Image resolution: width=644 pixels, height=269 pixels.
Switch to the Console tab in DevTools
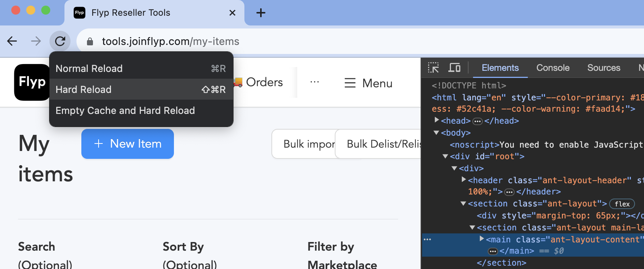pos(553,68)
